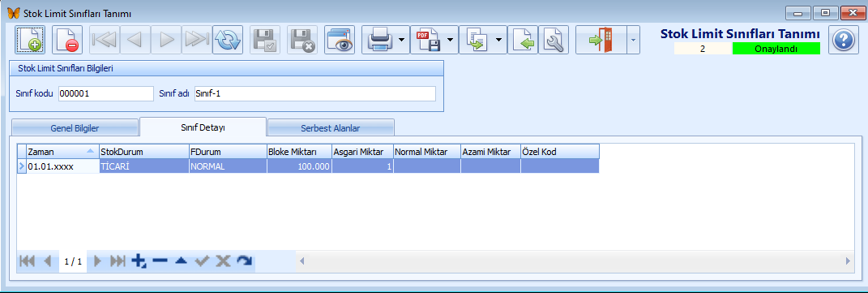Exit using the green arrow door icon
The image size is (868, 293).
601,40
